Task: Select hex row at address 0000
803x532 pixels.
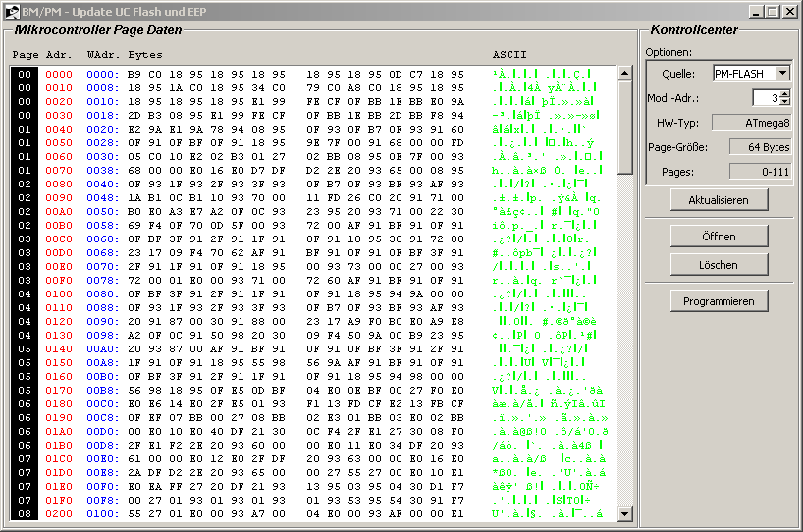Action: 58,74
